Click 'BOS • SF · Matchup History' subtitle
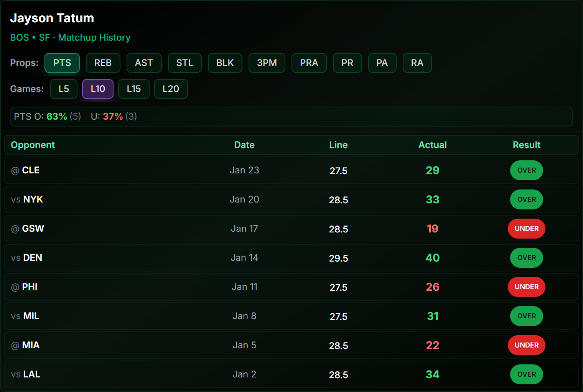The height and width of the screenshot is (392, 583). (x=70, y=38)
